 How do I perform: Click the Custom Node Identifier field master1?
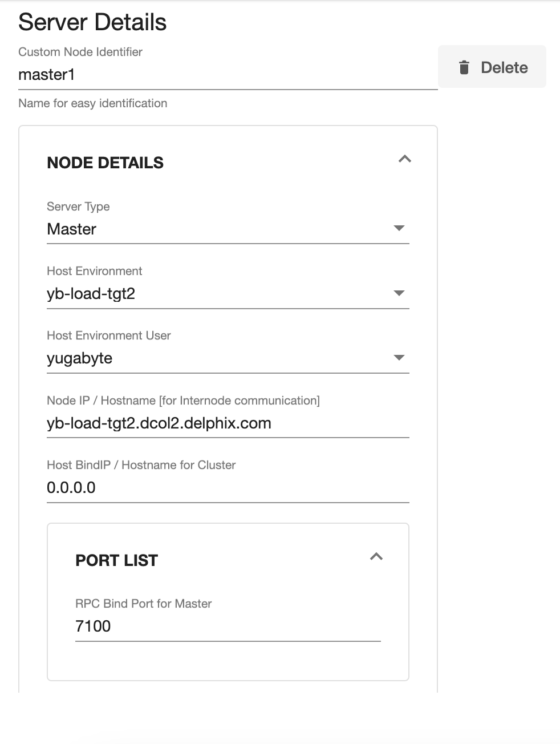(227, 75)
